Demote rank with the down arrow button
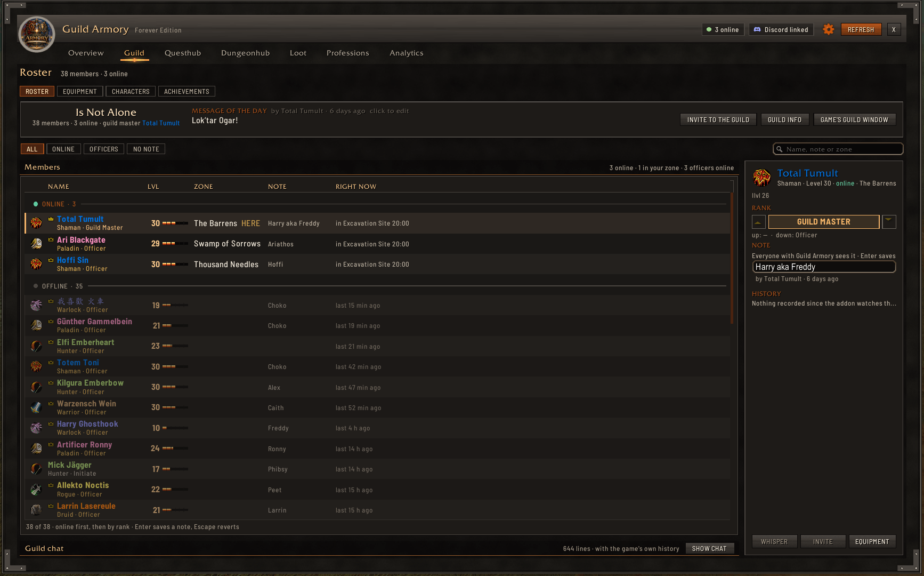Image resolution: width=924 pixels, height=576 pixels. click(889, 222)
